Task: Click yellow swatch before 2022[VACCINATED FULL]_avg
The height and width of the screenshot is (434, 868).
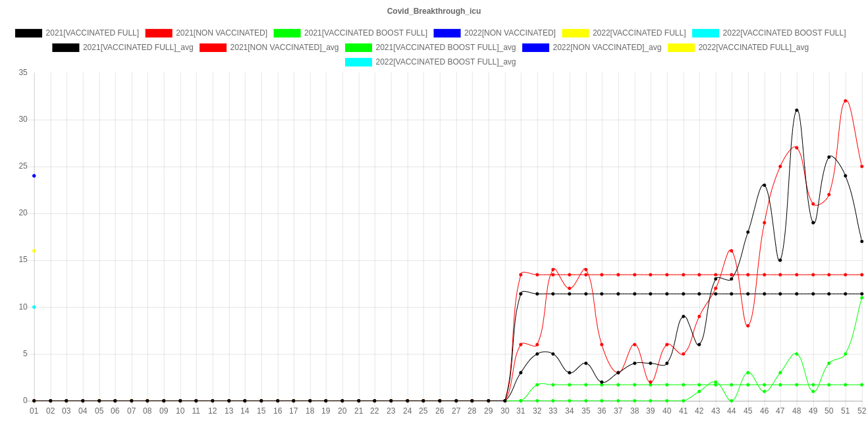Action: (680, 47)
